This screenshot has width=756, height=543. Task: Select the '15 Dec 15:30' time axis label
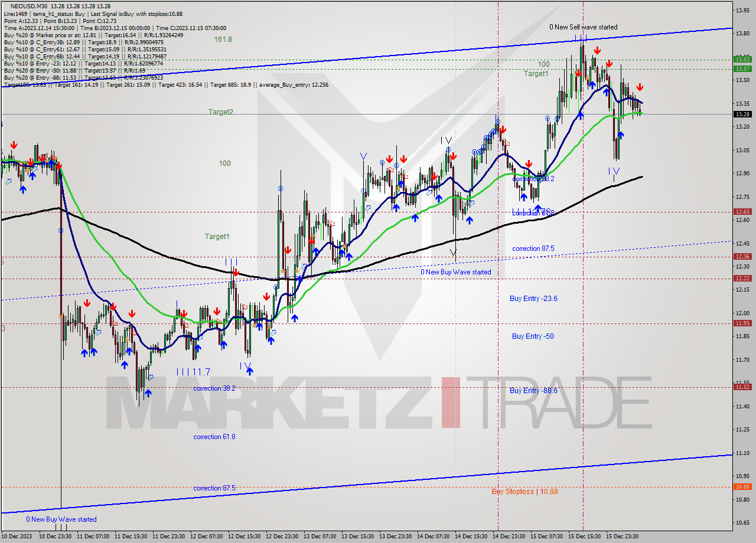pos(585,537)
